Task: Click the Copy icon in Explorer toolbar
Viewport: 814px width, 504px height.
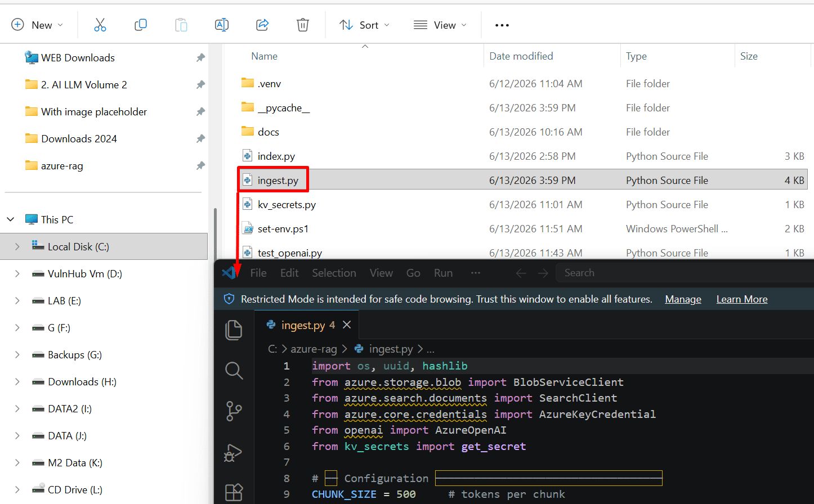Action: tap(141, 25)
